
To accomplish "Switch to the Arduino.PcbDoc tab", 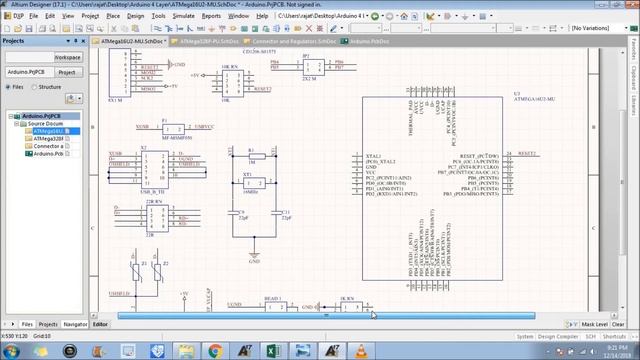I will [x=365, y=41].
